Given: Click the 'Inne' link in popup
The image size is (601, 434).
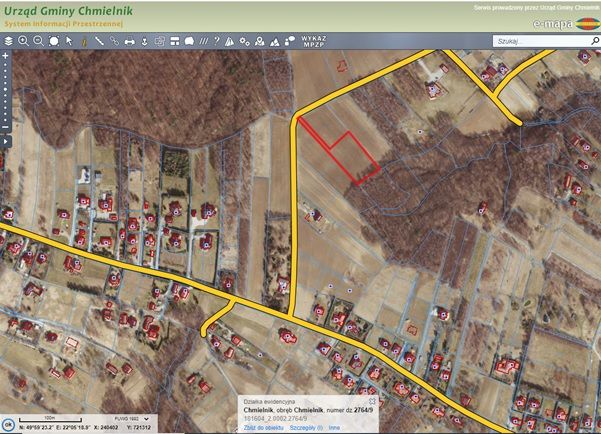Looking at the screenshot, I should click(x=334, y=427).
